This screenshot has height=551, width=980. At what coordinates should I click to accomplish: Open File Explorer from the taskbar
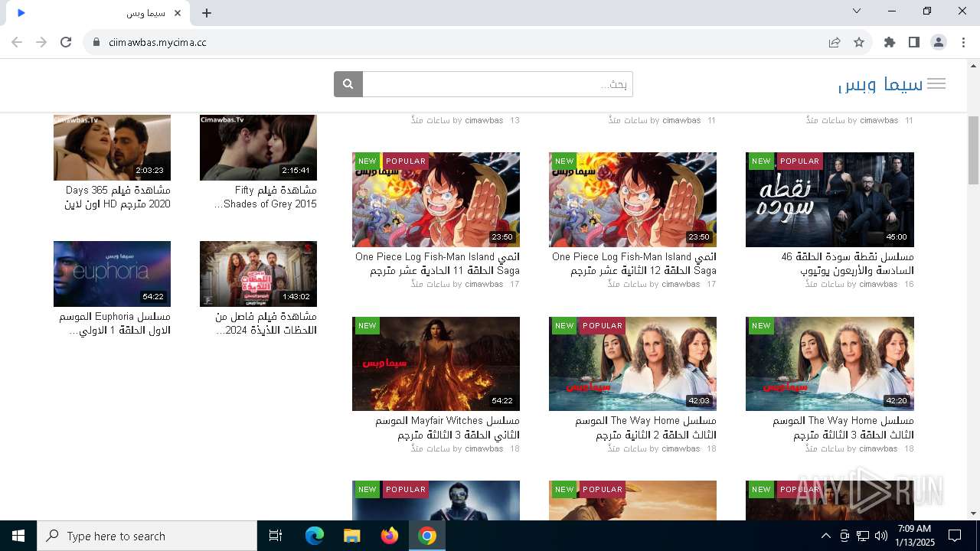pyautogui.click(x=351, y=536)
